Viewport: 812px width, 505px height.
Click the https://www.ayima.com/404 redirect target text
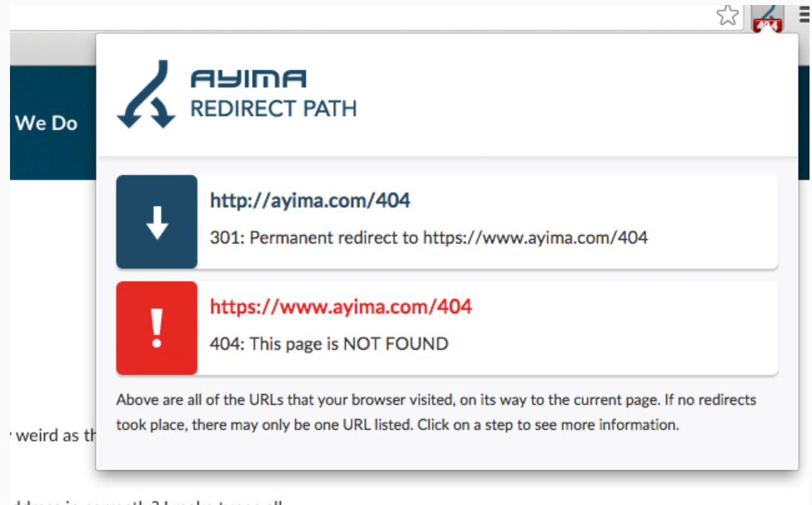point(535,237)
